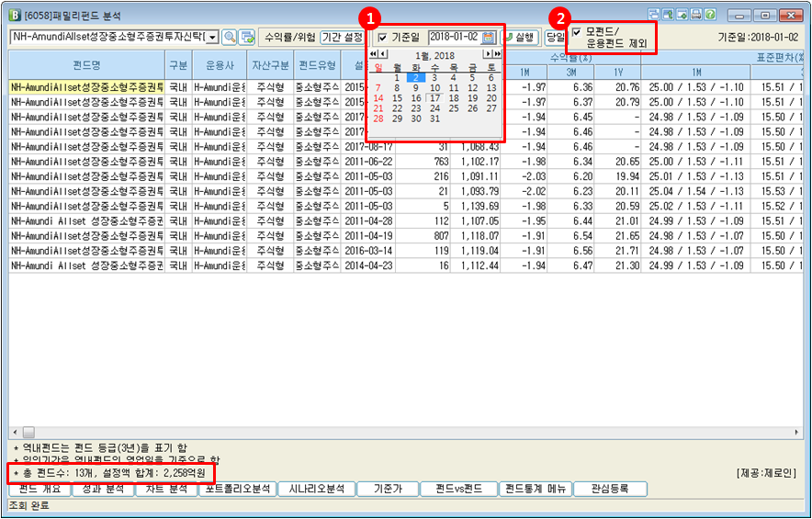Go to the previous month in the calendar
Screen dimensions: 812x519
pyautogui.click(x=383, y=54)
